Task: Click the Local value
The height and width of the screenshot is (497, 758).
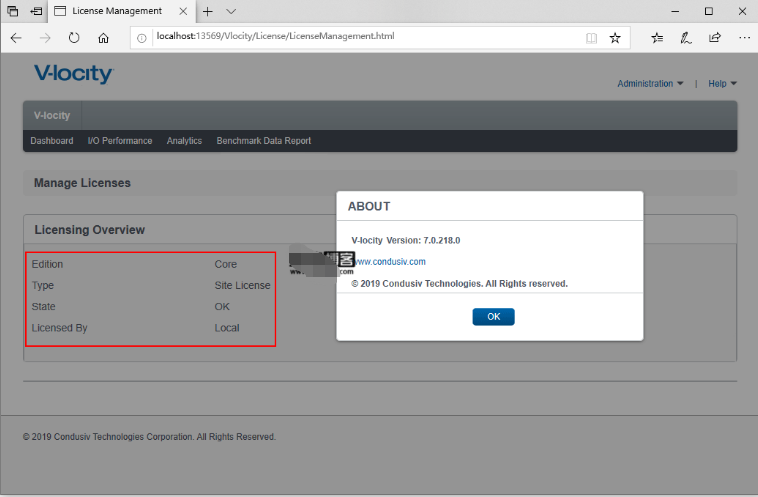Action: coord(227,328)
